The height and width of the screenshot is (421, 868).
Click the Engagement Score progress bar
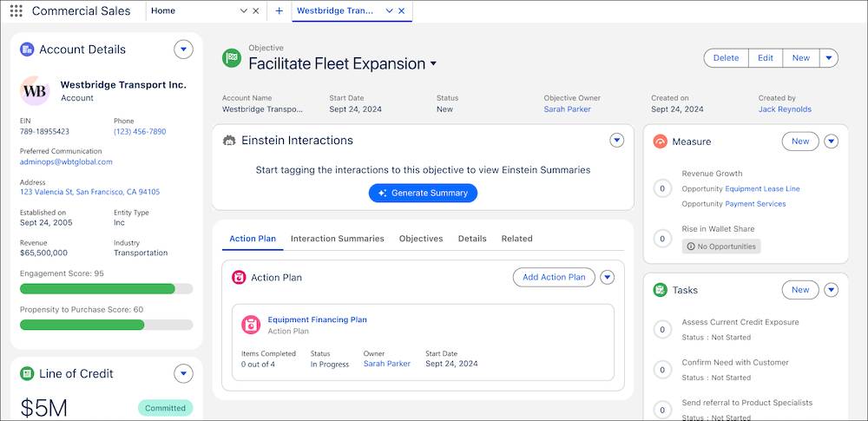pyautogui.click(x=106, y=289)
